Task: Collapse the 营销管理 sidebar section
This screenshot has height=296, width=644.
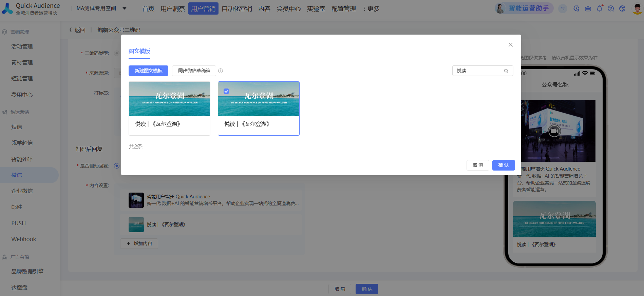Action: click(20, 32)
